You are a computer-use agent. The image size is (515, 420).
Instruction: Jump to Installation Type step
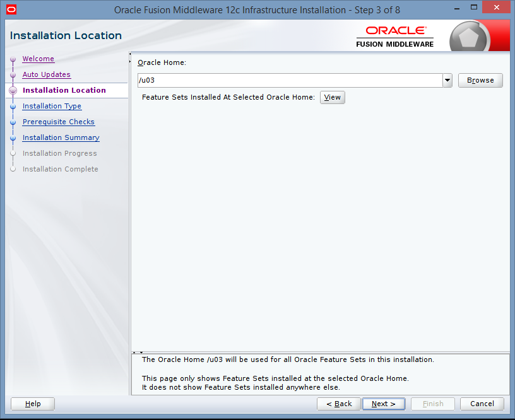52,106
